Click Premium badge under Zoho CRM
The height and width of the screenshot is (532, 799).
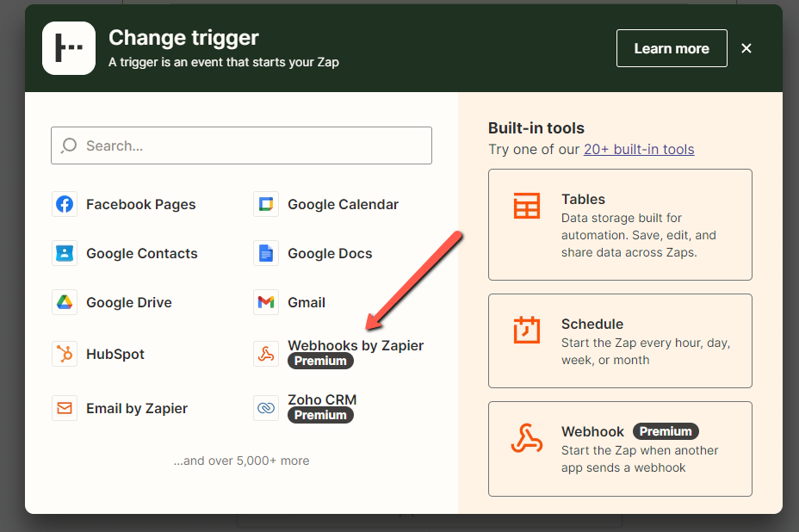click(x=320, y=415)
